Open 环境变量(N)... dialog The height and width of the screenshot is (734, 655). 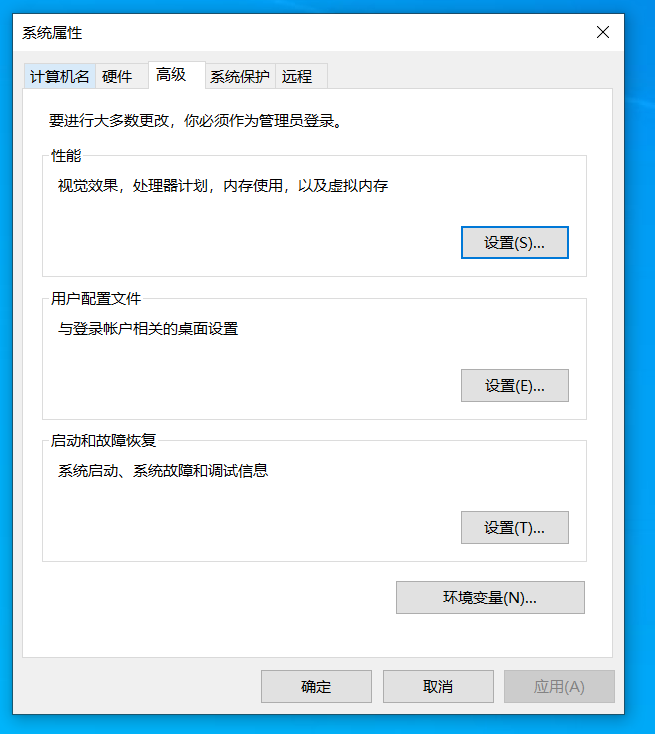(490, 597)
